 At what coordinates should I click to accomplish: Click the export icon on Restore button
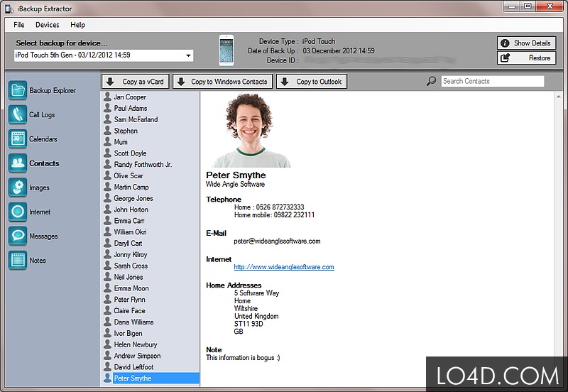[x=505, y=58]
